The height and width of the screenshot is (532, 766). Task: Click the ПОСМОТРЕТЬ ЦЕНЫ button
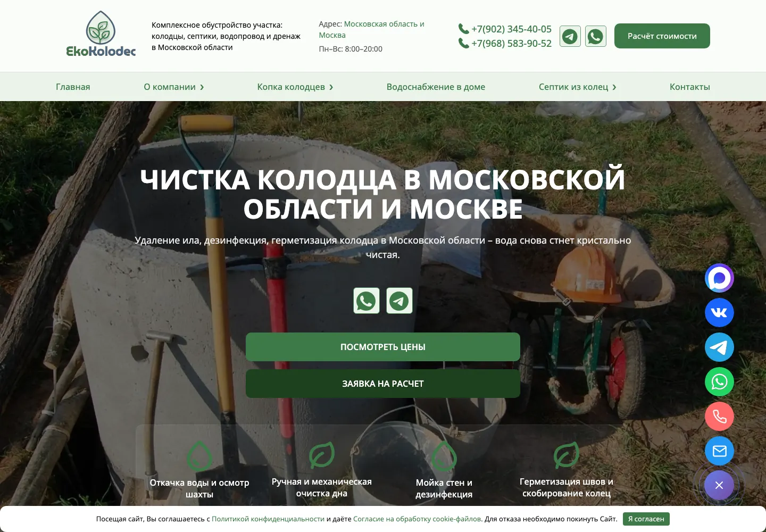pyautogui.click(x=383, y=347)
